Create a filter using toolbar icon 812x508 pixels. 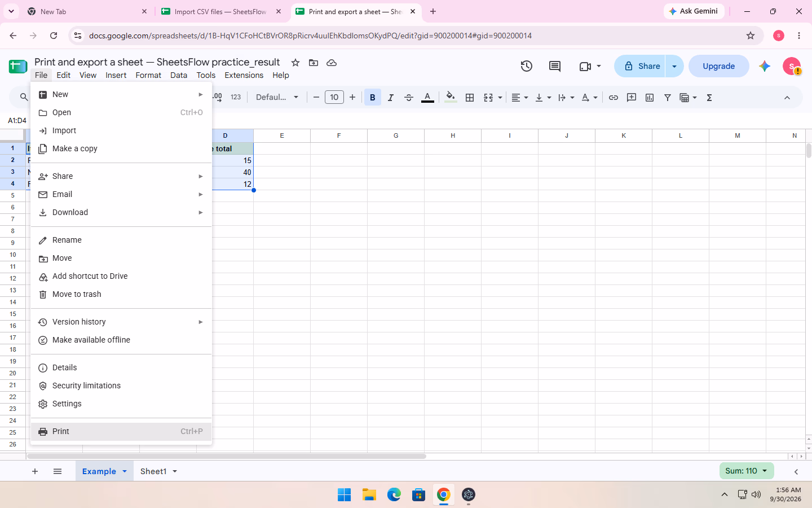coord(668,98)
